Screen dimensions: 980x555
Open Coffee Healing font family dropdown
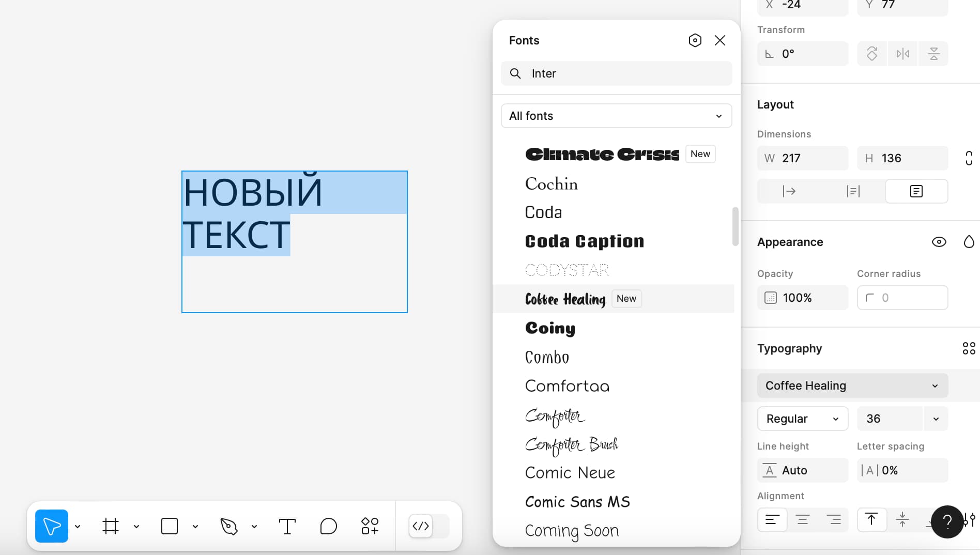click(x=852, y=386)
